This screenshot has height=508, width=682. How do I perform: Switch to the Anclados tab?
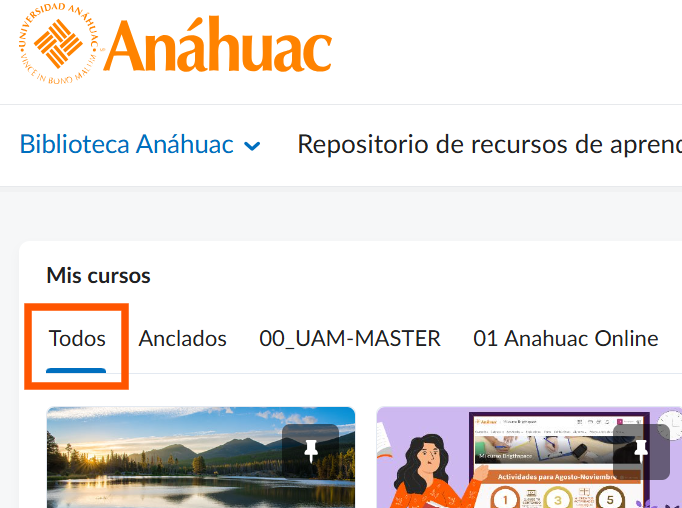(x=182, y=339)
